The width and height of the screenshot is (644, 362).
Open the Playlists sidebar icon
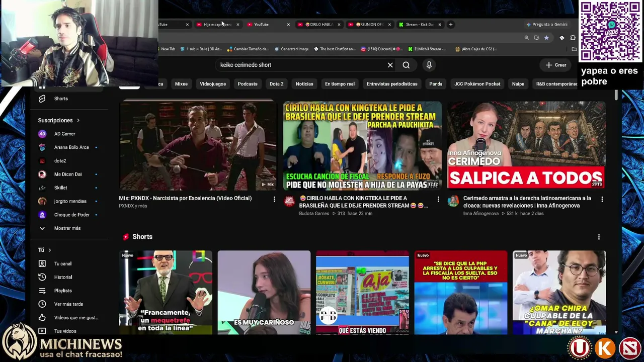point(42,291)
